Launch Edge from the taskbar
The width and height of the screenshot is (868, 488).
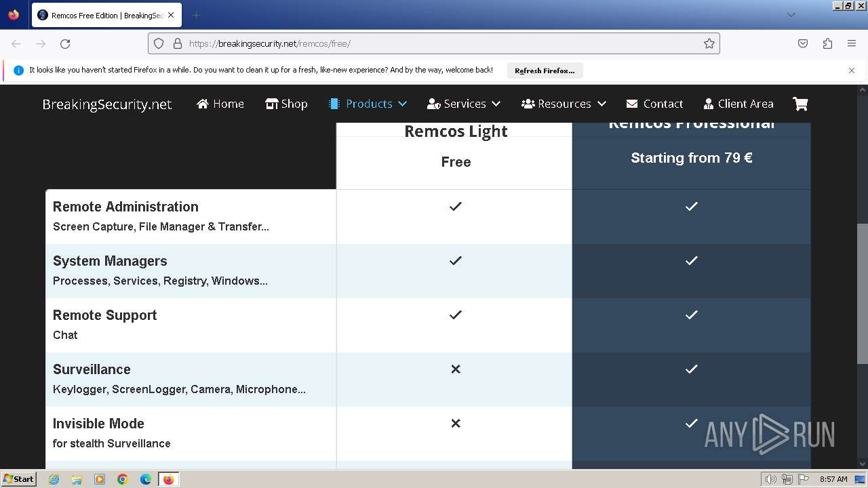click(x=146, y=479)
